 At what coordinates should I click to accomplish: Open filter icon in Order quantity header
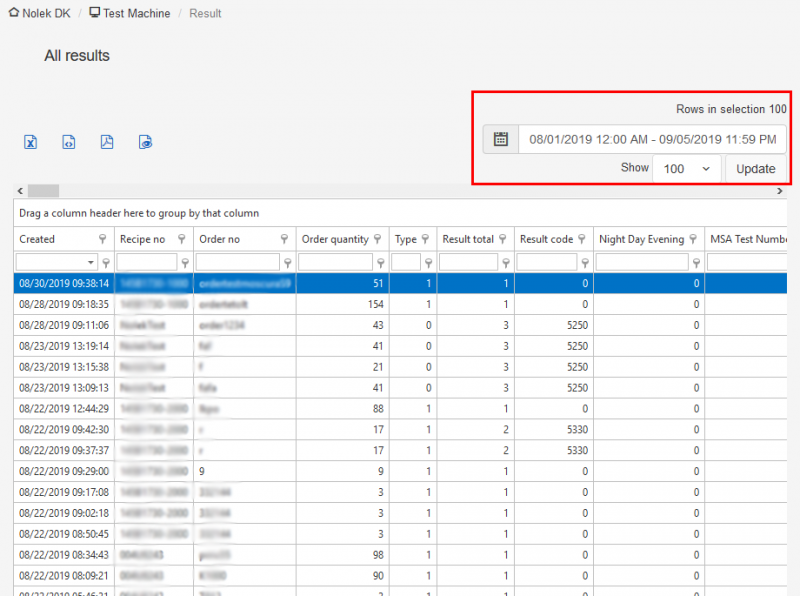click(x=378, y=239)
